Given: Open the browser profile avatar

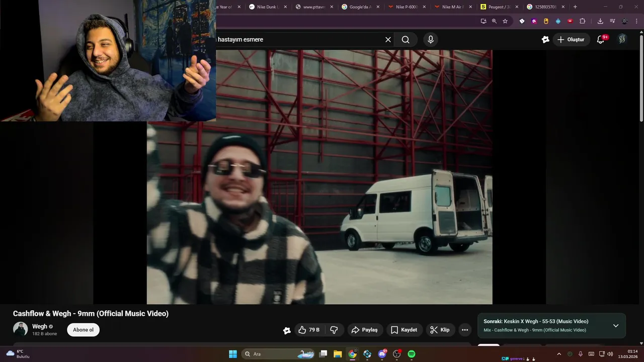Looking at the screenshot, I should point(624,21).
